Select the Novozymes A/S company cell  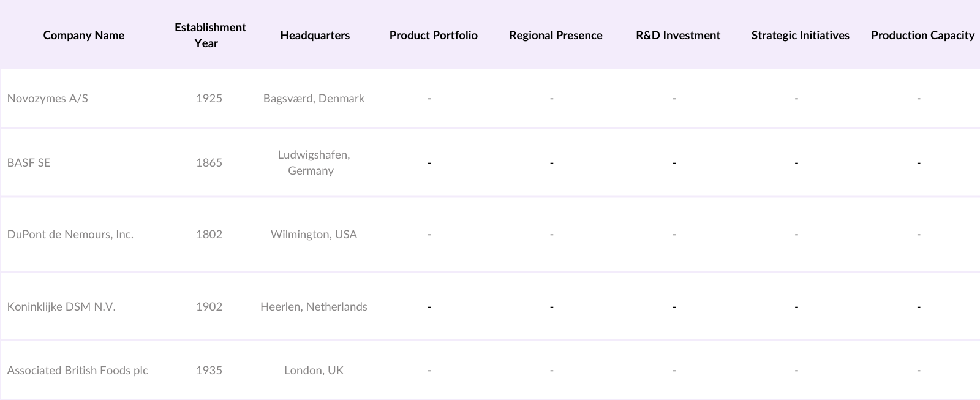coord(48,99)
